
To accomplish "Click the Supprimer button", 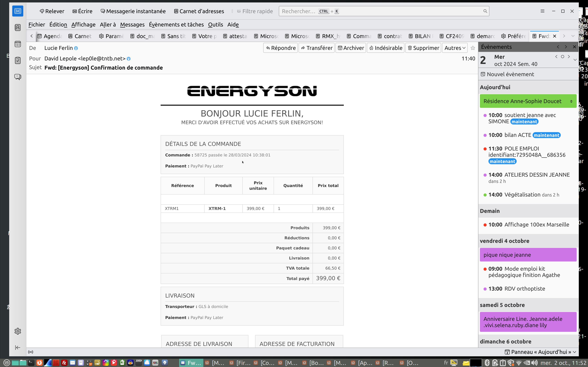I will [x=423, y=48].
